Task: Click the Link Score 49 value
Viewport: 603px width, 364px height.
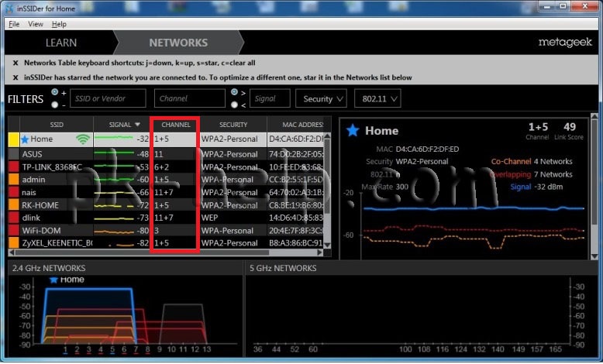Action: click(569, 127)
